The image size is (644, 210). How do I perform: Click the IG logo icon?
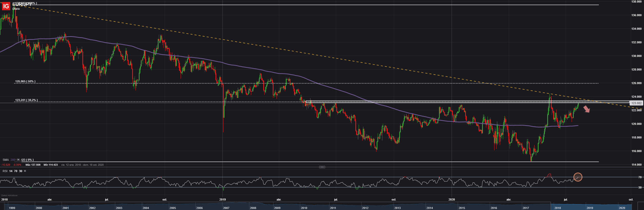pyautogui.click(x=6, y=6)
